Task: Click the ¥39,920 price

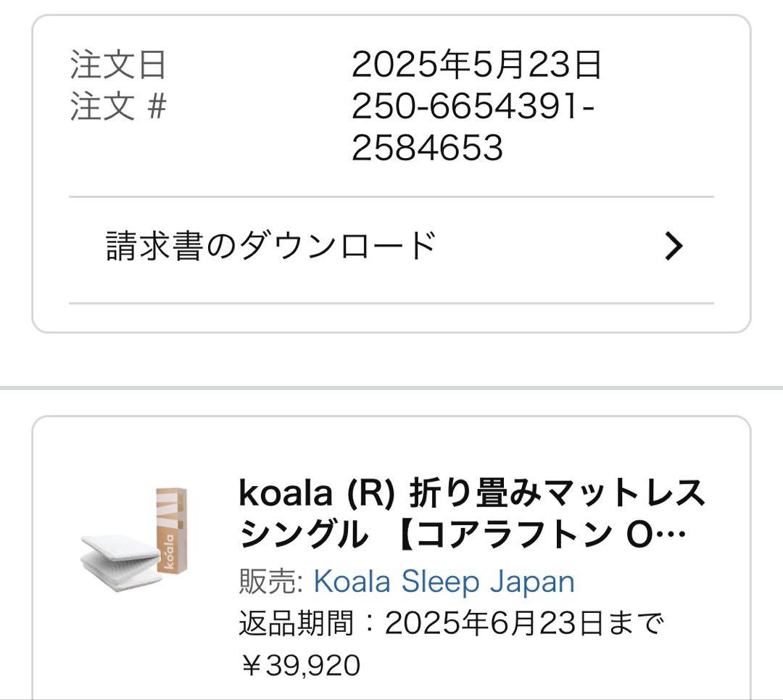Action: 299,664
